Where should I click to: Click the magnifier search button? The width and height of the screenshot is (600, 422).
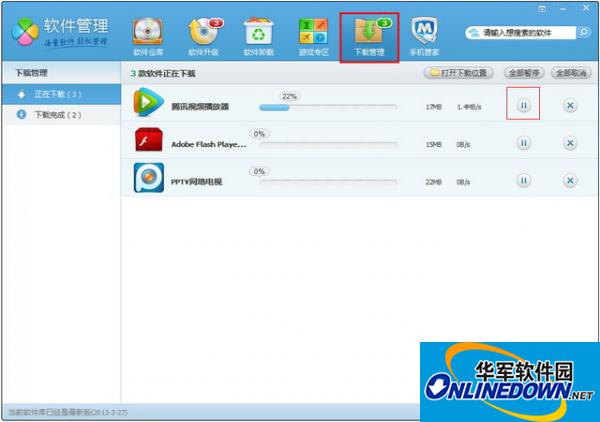pyautogui.click(x=584, y=33)
